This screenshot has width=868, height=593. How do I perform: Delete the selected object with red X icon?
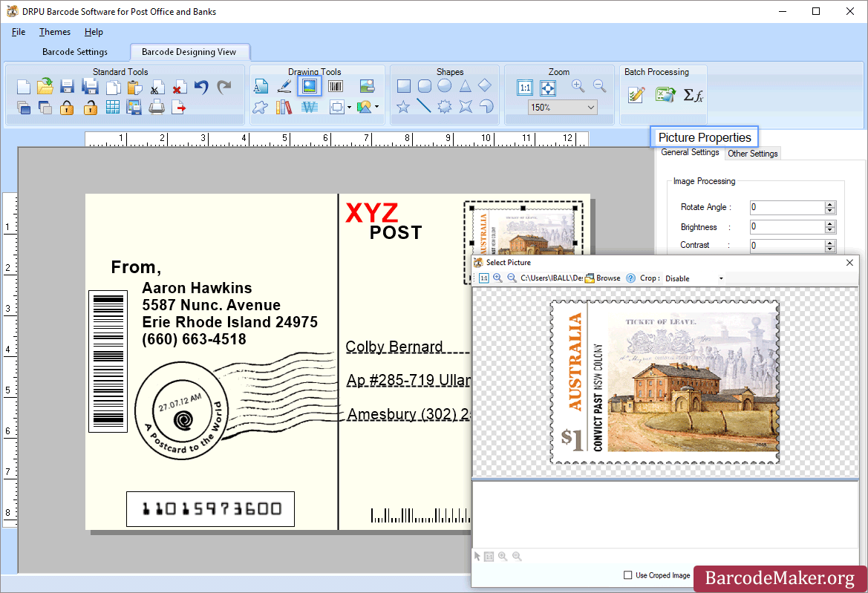click(178, 88)
